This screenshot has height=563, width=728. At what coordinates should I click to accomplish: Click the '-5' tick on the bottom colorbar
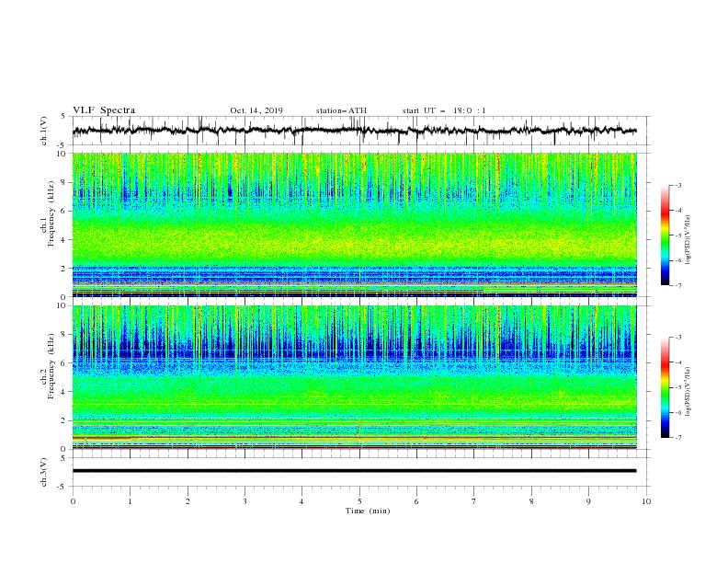click(677, 387)
